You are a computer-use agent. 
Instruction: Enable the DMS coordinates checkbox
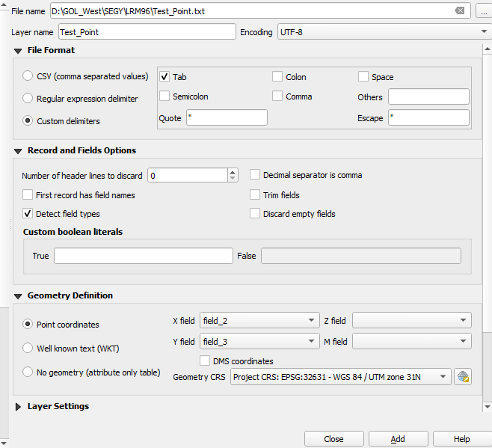(x=206, y=361)
